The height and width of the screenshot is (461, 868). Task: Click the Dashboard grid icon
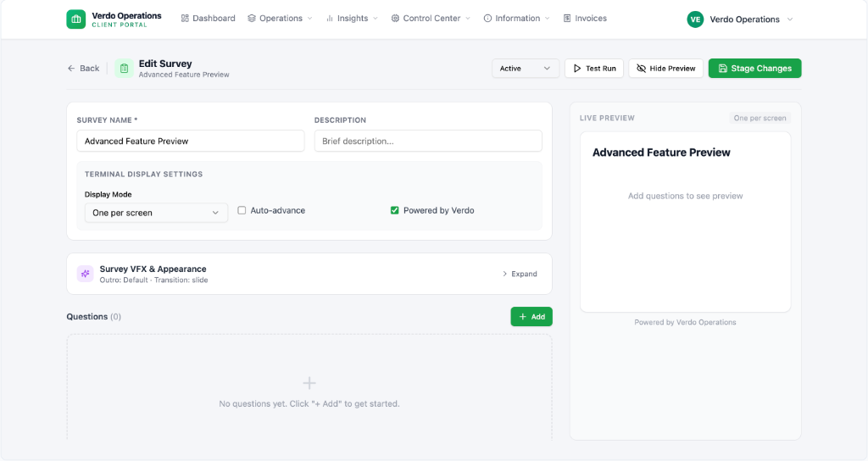point(185,19)
